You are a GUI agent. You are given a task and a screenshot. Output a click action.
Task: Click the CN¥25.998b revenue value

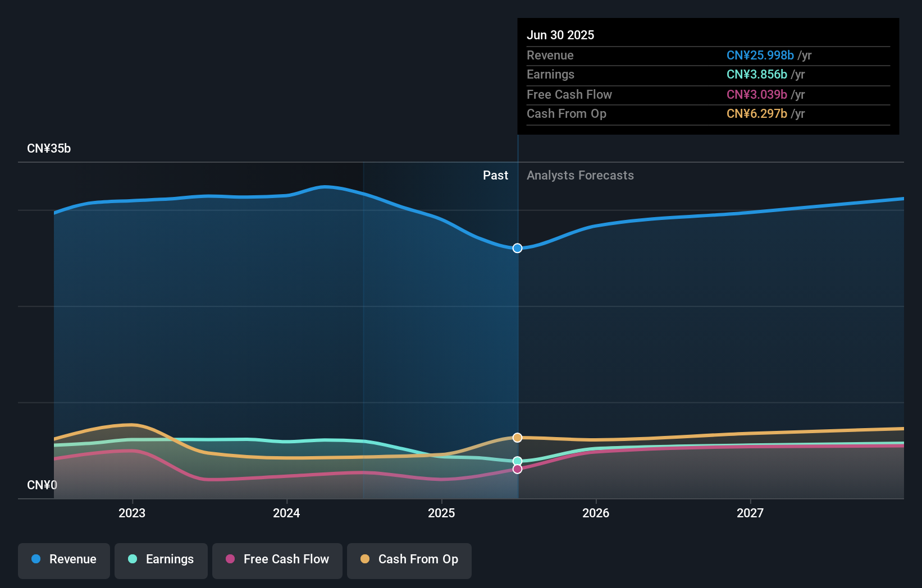[760, 56]
